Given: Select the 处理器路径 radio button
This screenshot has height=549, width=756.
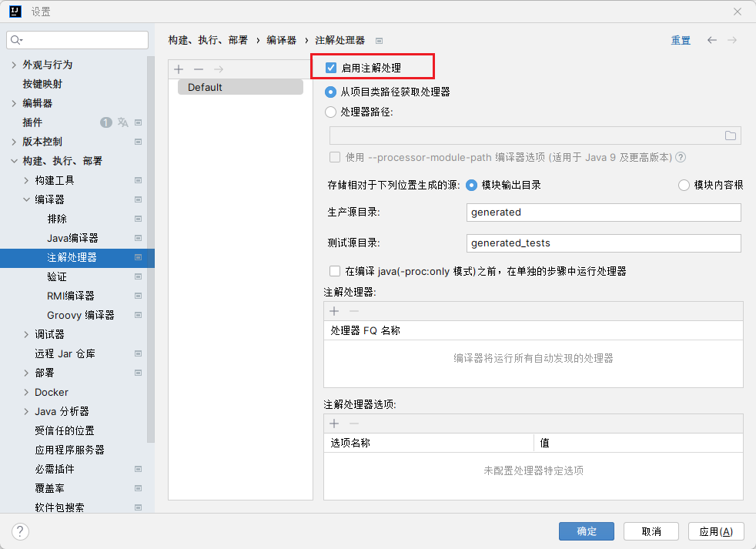Looking at the screenshot, I should pyautogui.click(x=331, y=112).
